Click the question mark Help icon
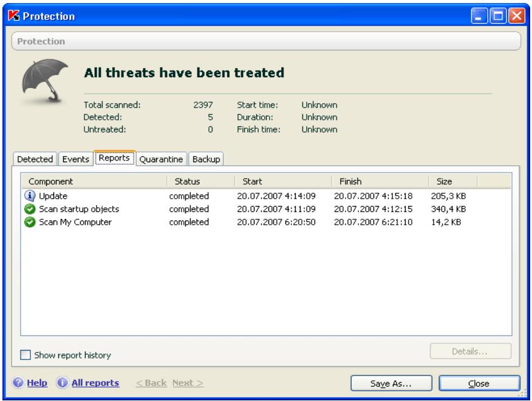 pyautogui.click(x=18, y=383)
